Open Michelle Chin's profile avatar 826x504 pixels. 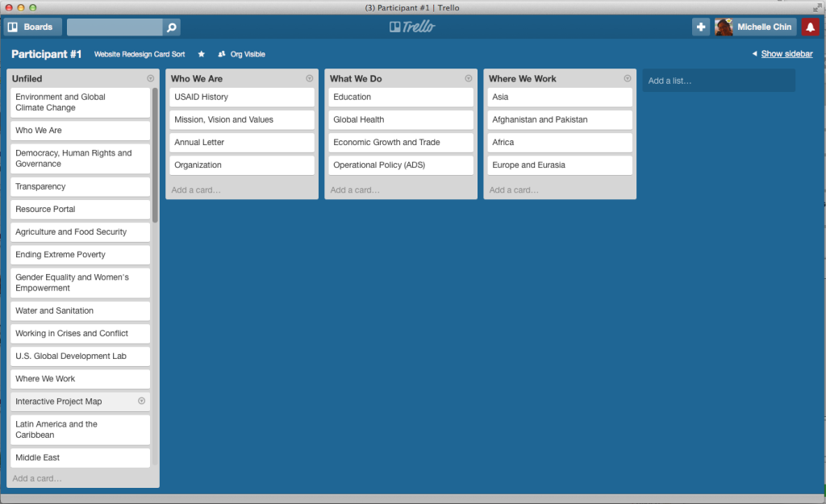click(724, 27)
